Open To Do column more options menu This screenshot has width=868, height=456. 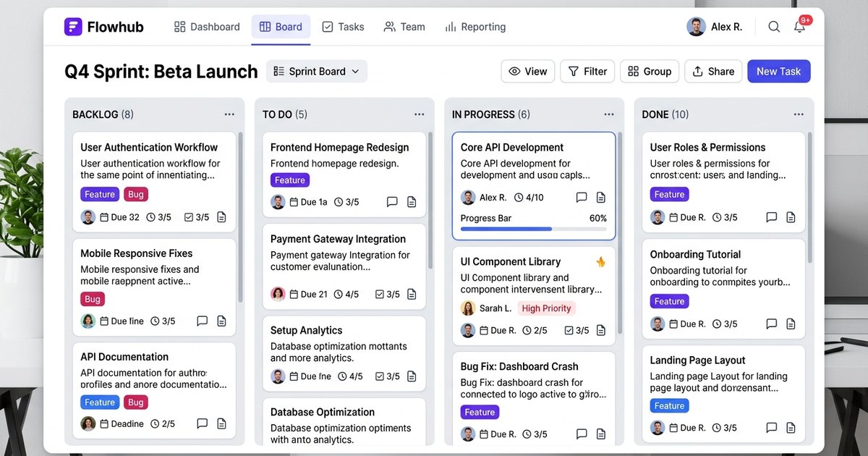[x=419, y=114]
